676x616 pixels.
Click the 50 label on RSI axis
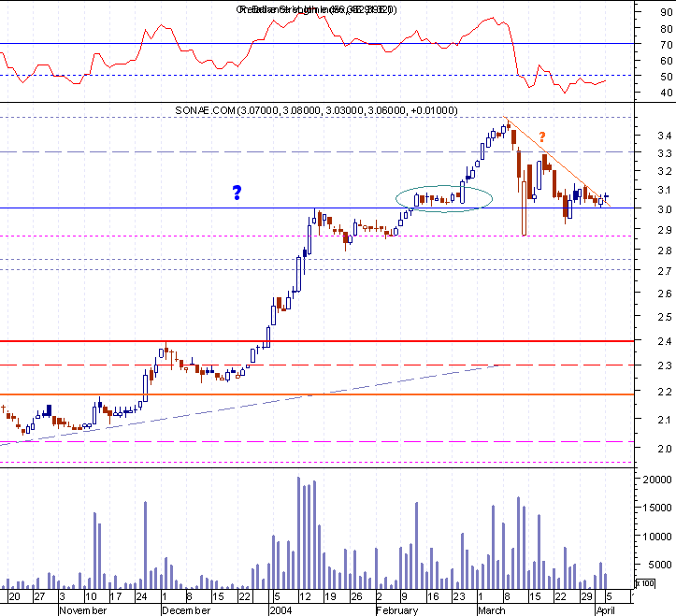pos(666,77)
